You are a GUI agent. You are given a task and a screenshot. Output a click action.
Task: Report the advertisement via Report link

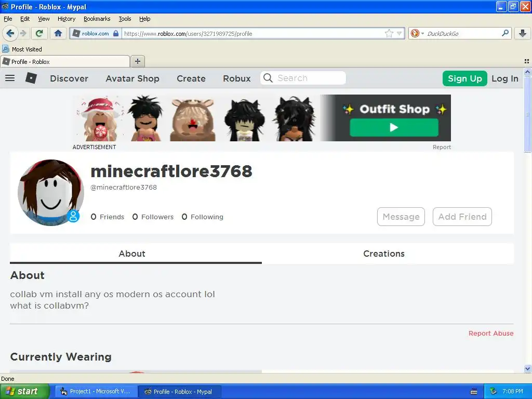point(442,147)
